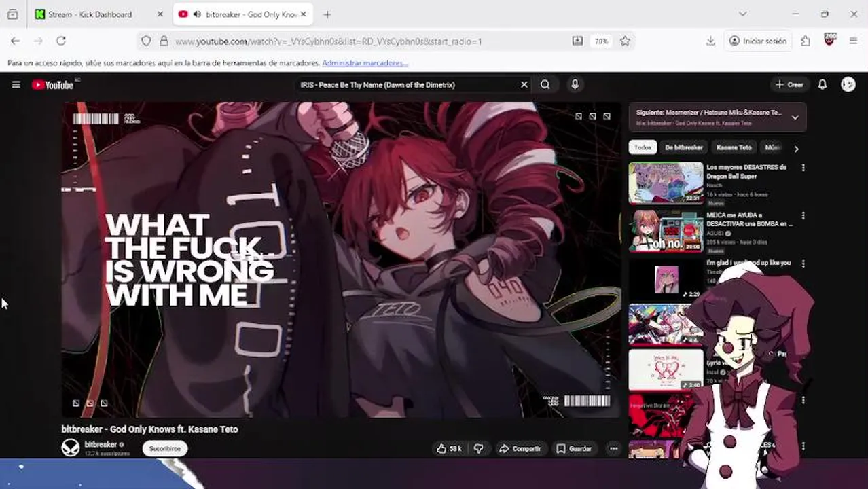This screenshot has width=868, height=489.
Task: Show more filter chips with arrow
Action: (796, 149)
